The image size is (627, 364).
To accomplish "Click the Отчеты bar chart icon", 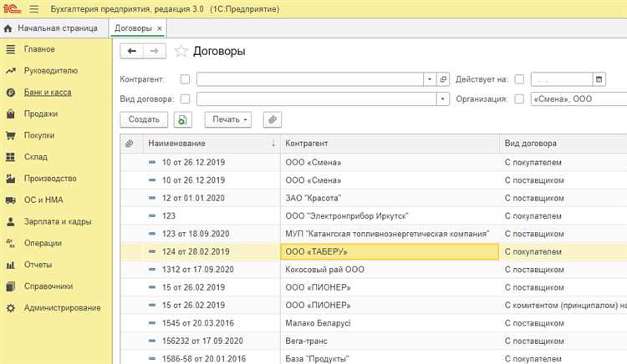I will [x=11, y=265].
